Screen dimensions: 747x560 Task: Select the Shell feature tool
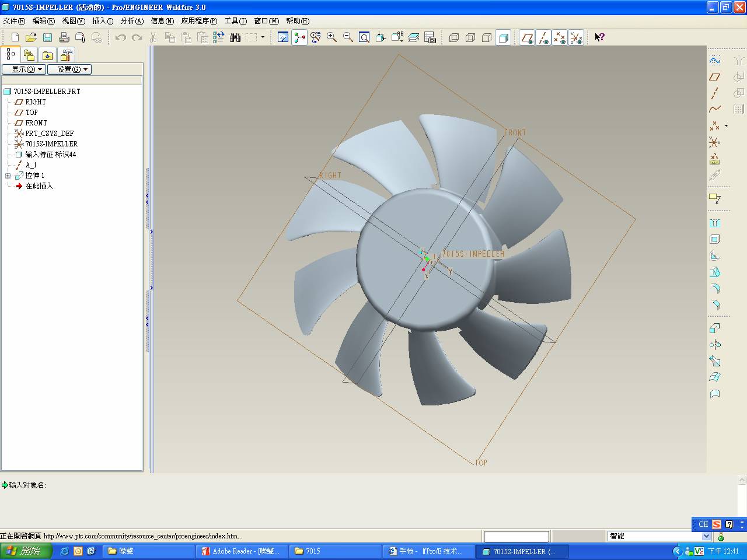714,239
